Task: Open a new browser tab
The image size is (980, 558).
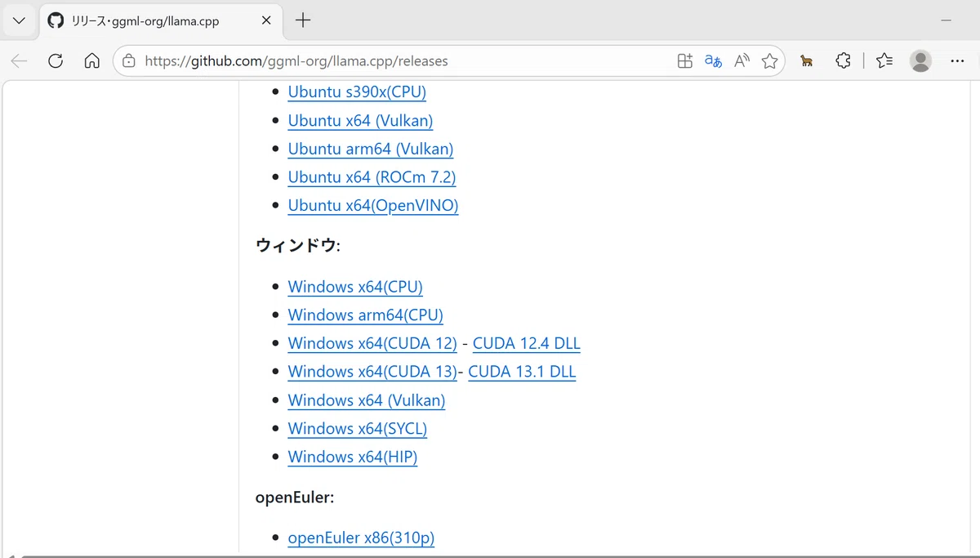Action: pyautogui.click(x=303, y=20)
